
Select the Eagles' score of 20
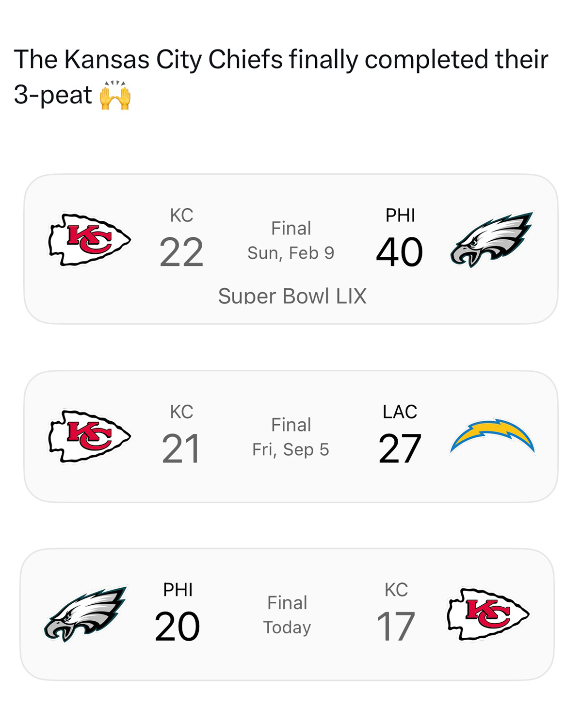click(178, 627)
